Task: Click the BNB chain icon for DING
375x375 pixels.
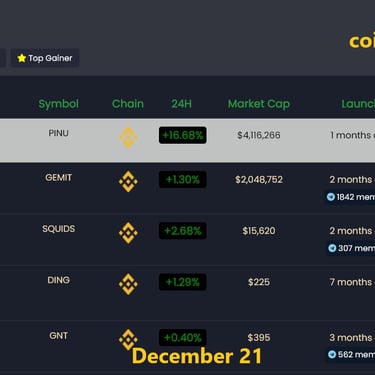Action: pyautogui.click(x=128, y=284)
